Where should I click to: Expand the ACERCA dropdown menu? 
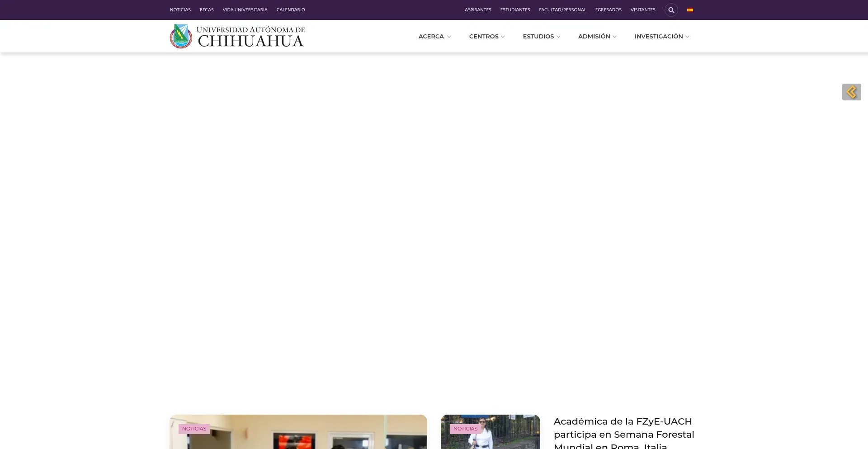(x=434, y=36)
